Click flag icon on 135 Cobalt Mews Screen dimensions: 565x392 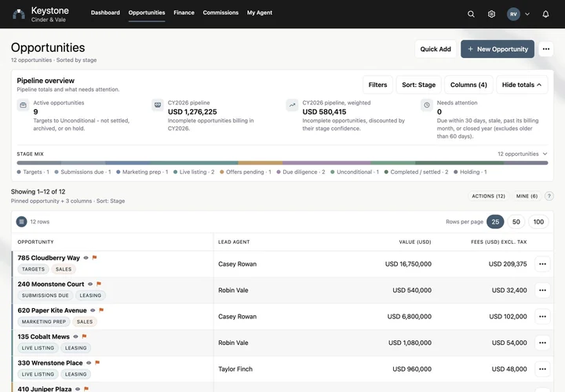click(84, 336)
